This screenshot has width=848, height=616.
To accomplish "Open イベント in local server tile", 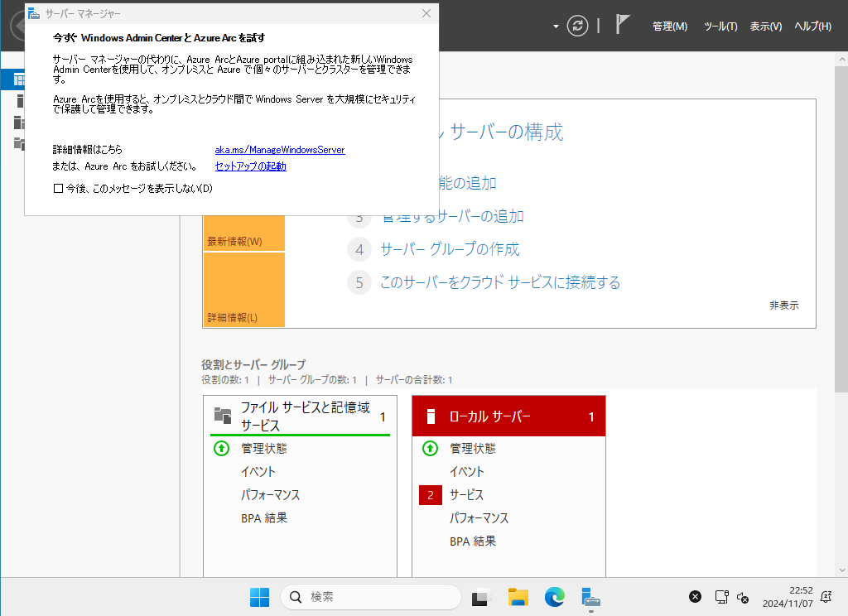I will (x=467, y=472).
